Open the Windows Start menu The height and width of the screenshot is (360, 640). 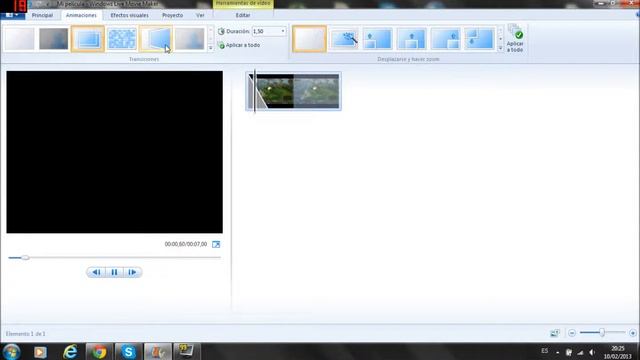coord(11,351)
